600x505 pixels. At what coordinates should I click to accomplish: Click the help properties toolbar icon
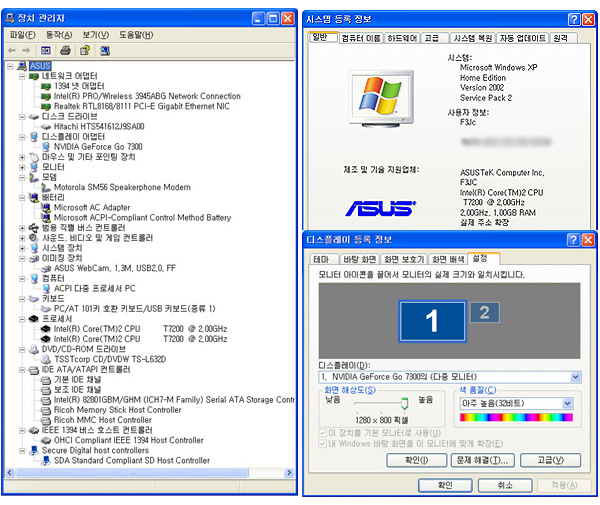tap(85, 50)
